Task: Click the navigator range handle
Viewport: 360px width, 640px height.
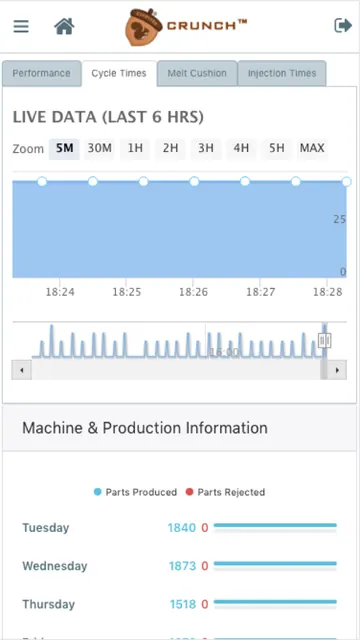Action: (324, 340)
